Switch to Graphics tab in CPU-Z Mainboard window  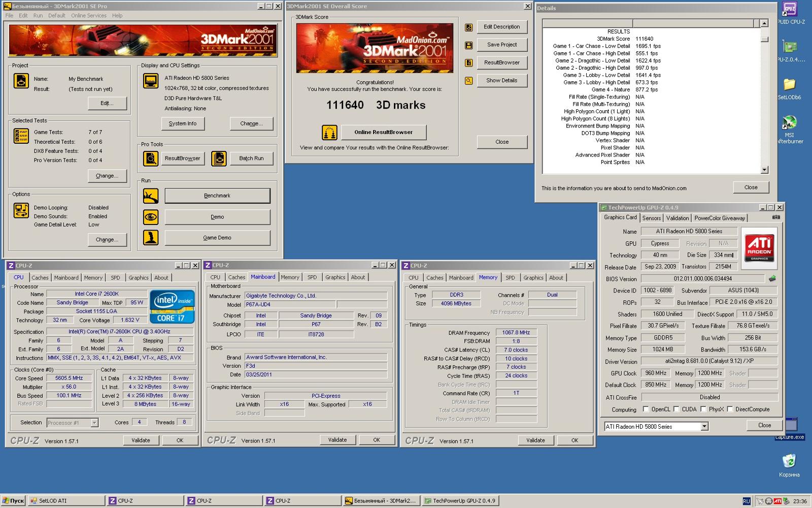click(x=335, y=277)
